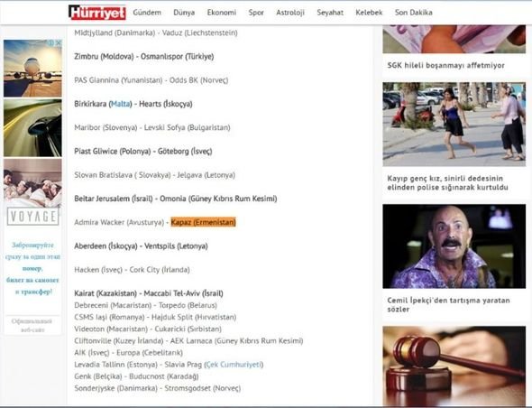Open the Spor section
The width and height of the screenshot is (532, 408).
coord(256,13)
